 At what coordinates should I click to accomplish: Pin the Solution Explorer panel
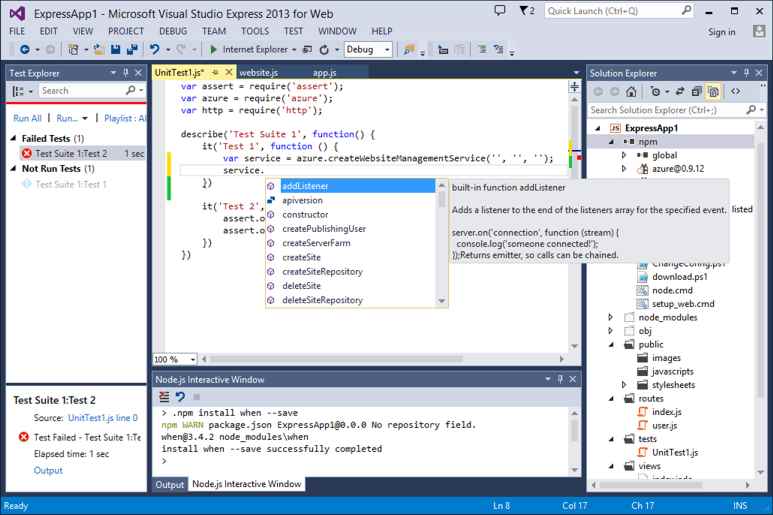746,73
